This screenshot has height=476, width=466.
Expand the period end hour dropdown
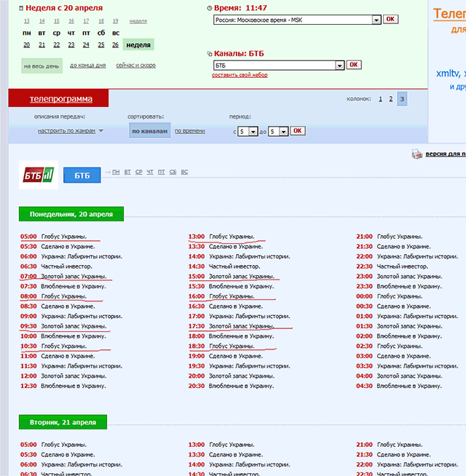coord(283,132)
